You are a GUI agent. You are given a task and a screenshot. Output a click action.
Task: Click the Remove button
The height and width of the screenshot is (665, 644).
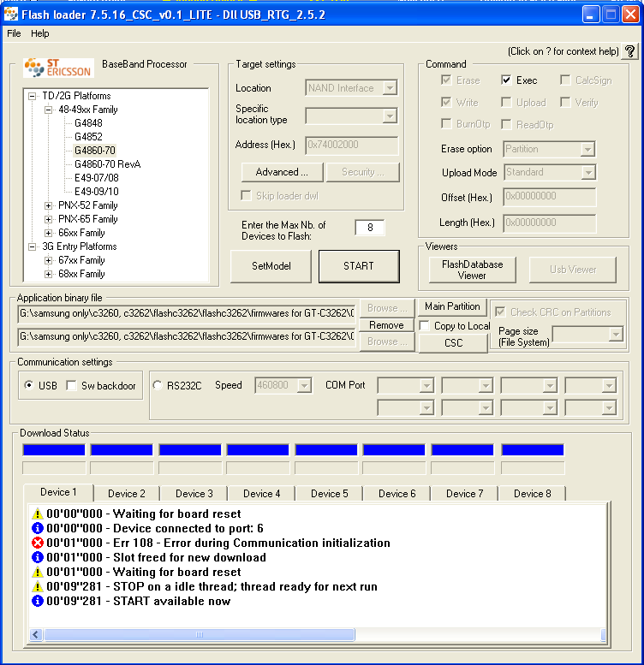coord(386,325)
